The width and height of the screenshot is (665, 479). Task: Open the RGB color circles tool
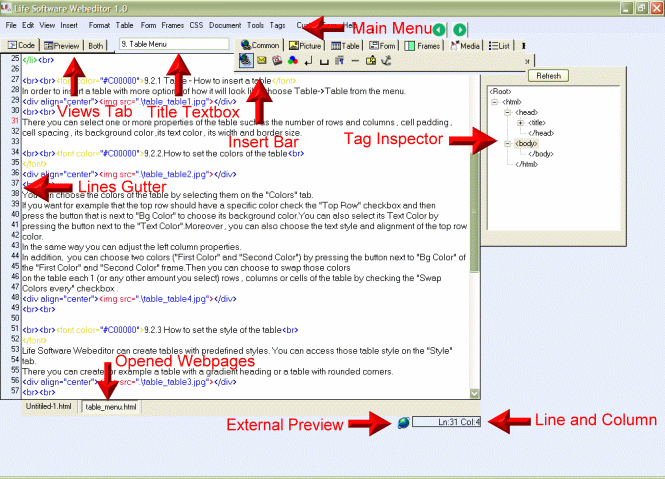coord(293,61)
